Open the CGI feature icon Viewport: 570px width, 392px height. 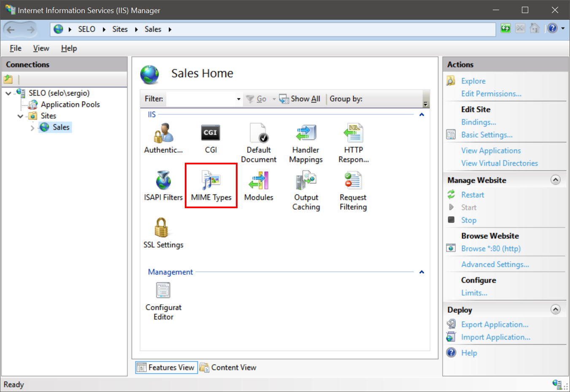[x=211, y=138]
